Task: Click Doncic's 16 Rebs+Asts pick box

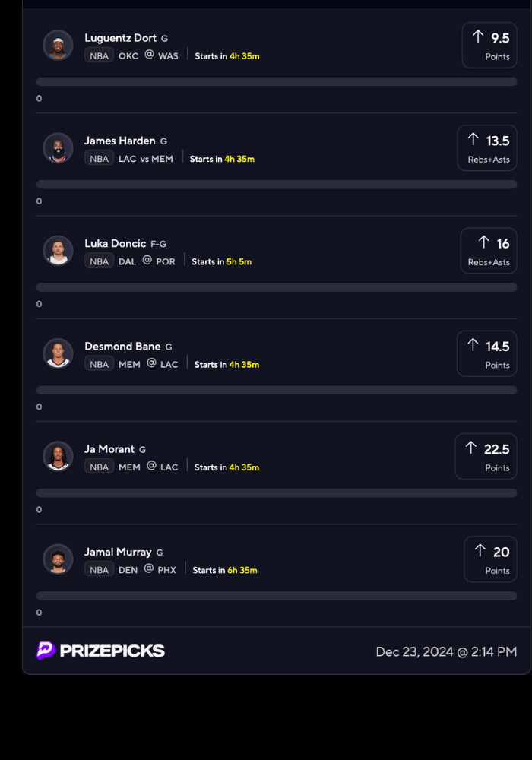Action: [x=489, y=251]
